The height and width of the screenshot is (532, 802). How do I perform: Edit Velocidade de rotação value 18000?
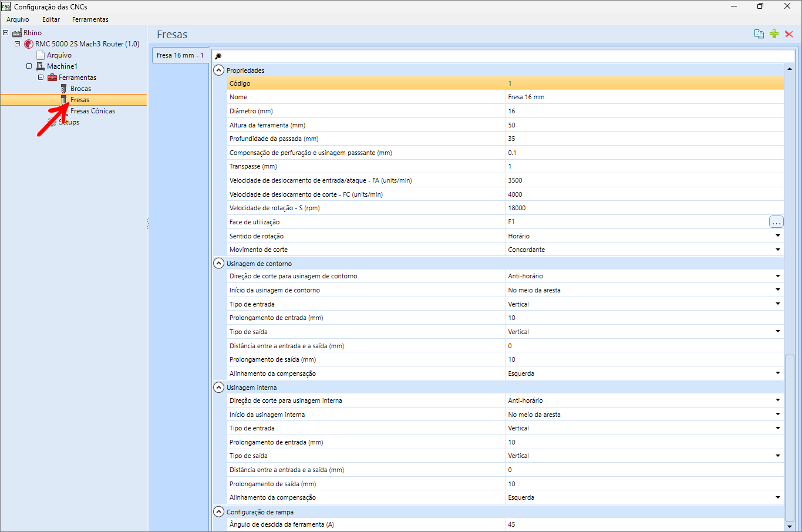645,208
